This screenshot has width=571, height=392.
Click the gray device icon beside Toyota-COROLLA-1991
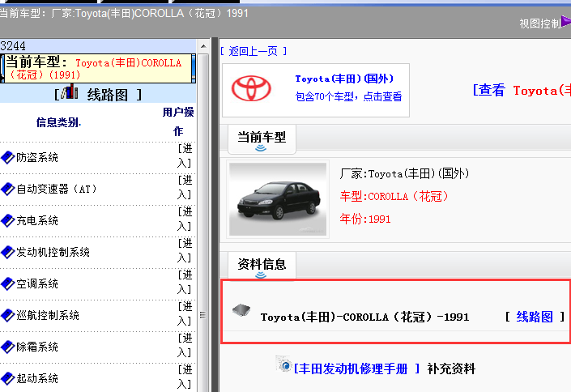(241, 310)
